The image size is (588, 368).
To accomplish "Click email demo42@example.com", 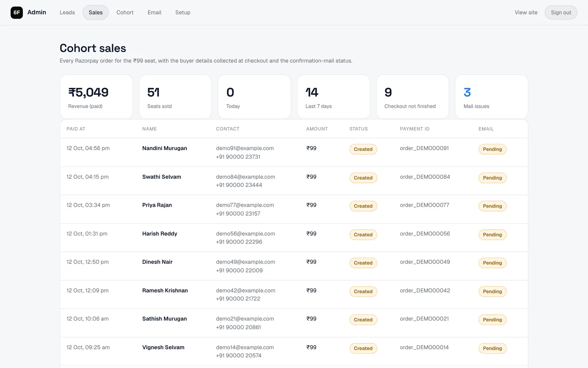I will [245, 291].
